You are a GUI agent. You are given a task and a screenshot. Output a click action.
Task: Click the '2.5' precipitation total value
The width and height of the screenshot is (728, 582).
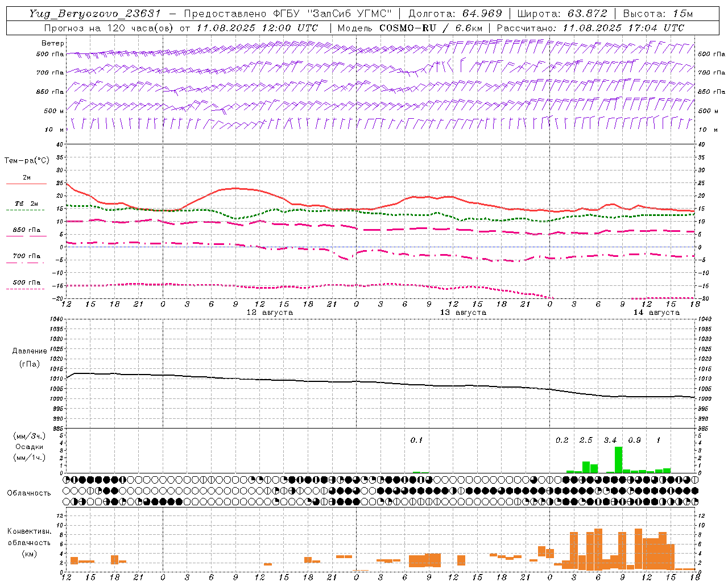[x=586, y=440]
